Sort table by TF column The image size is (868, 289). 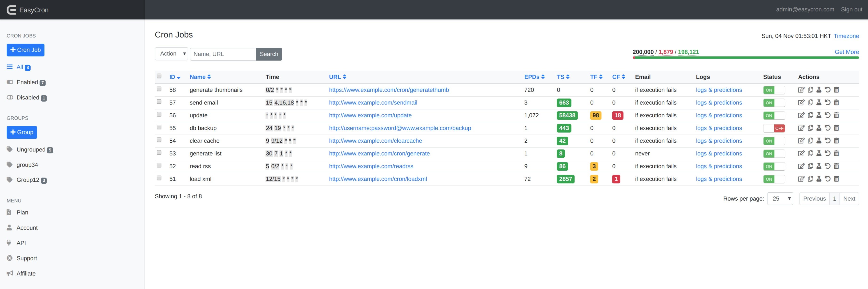596,77
